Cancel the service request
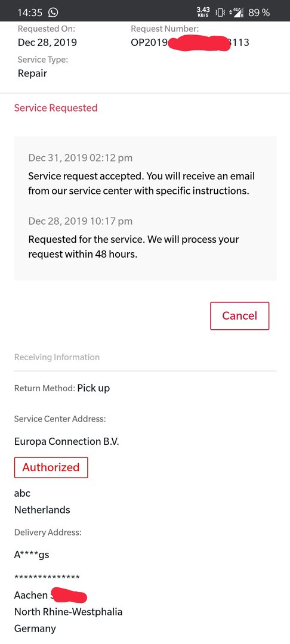This screenshot has width=290, height=644. click(239, 316)
